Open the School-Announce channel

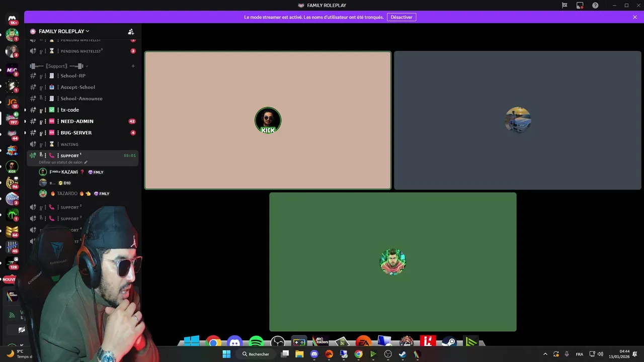pyautogui.click(x=83, y=99)
